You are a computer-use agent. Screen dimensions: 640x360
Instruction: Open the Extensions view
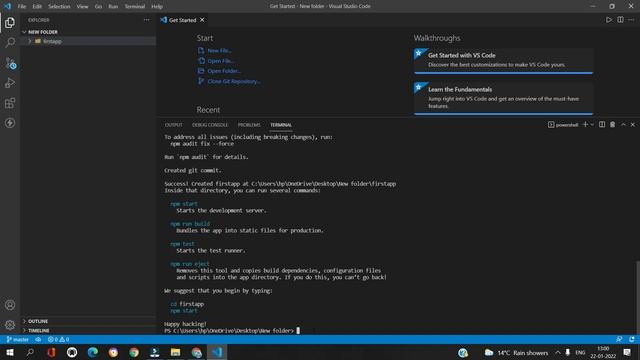pos(10,103)
